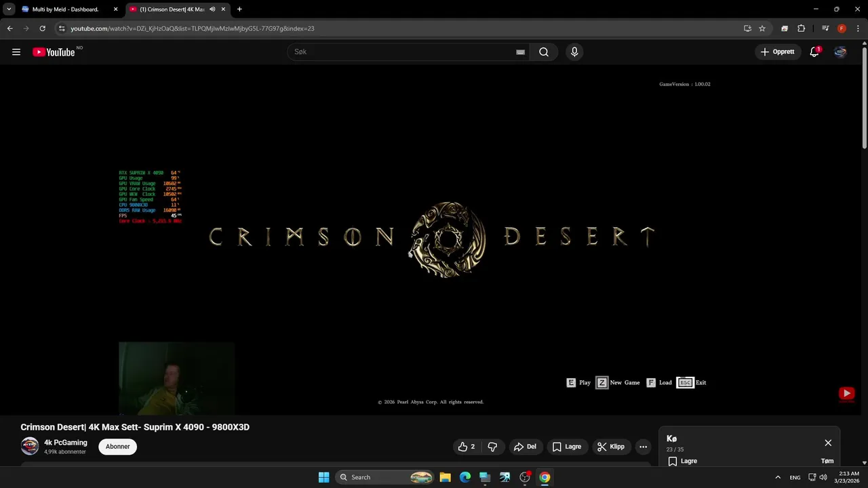
Task: Start voice search with microphone icon
Action: [x=574, y=52]
